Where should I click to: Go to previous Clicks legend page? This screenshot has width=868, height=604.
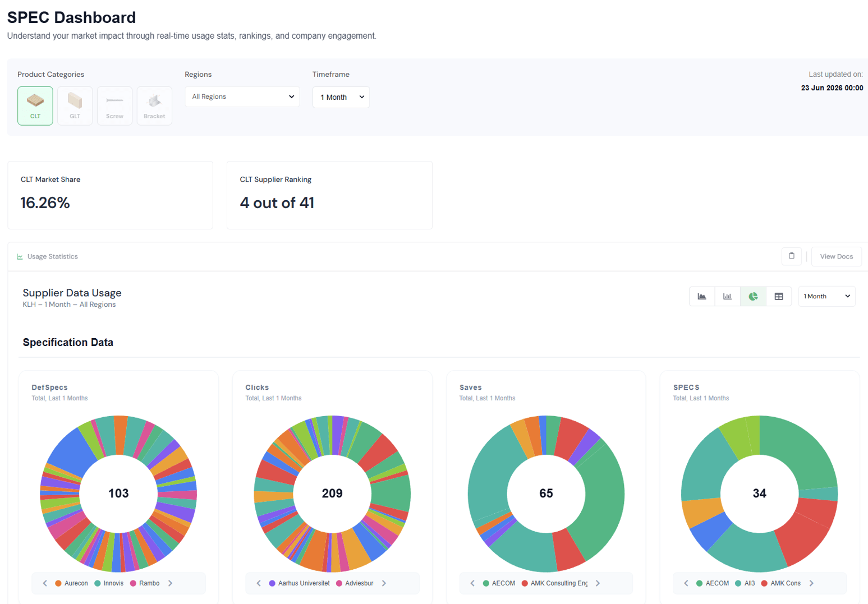(259, 583)
